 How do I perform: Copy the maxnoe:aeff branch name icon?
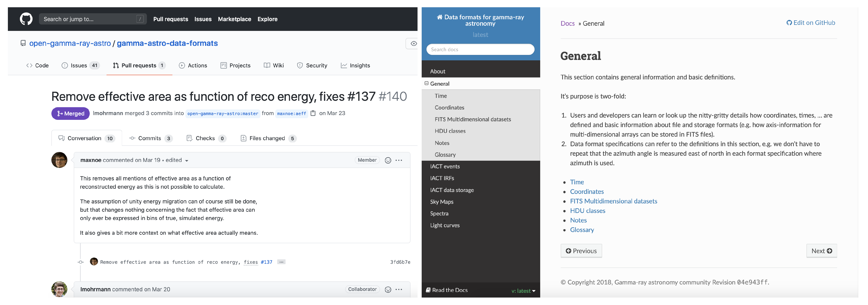pyautogui.click(x=313, y=113)
